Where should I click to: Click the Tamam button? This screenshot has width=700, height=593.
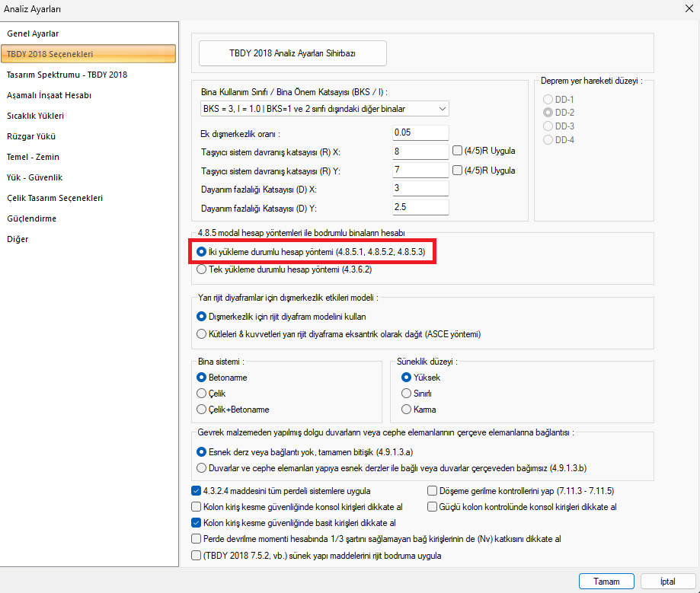tap(606, 581)
